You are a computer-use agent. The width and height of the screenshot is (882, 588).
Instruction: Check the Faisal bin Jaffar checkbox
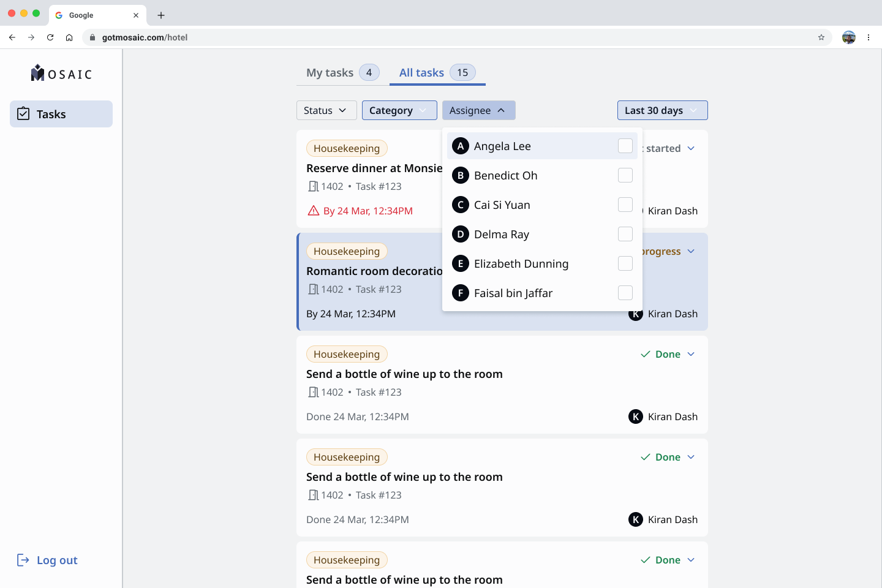[x=625, y=293]
